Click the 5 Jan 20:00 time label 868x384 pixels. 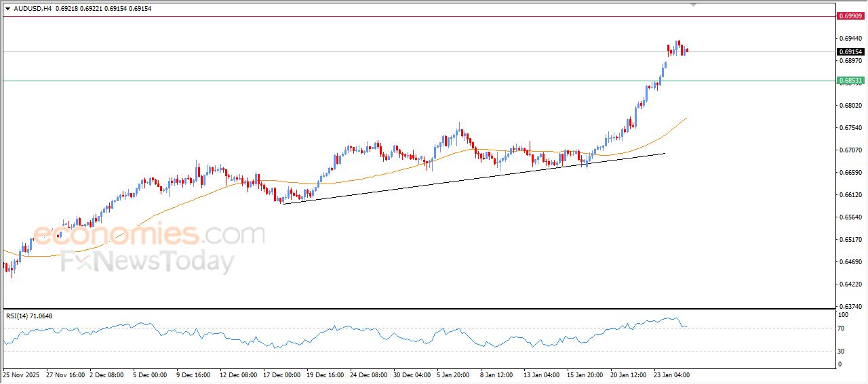coord(452,374)
